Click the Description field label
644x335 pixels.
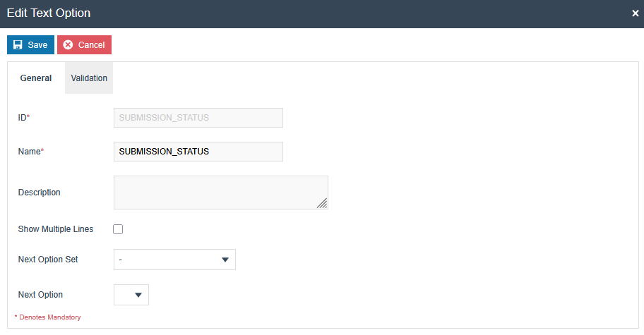pyautogui.click(x=39, y=193)
